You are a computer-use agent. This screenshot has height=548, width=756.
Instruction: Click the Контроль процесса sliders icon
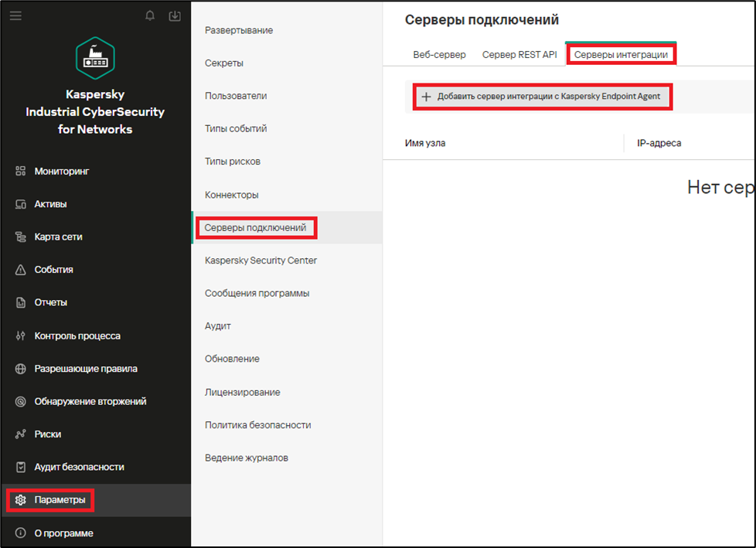point(20,335)
